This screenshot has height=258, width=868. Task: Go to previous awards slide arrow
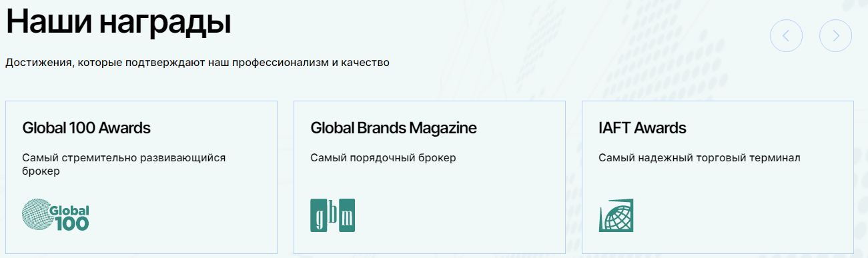(x=786, y=36)
